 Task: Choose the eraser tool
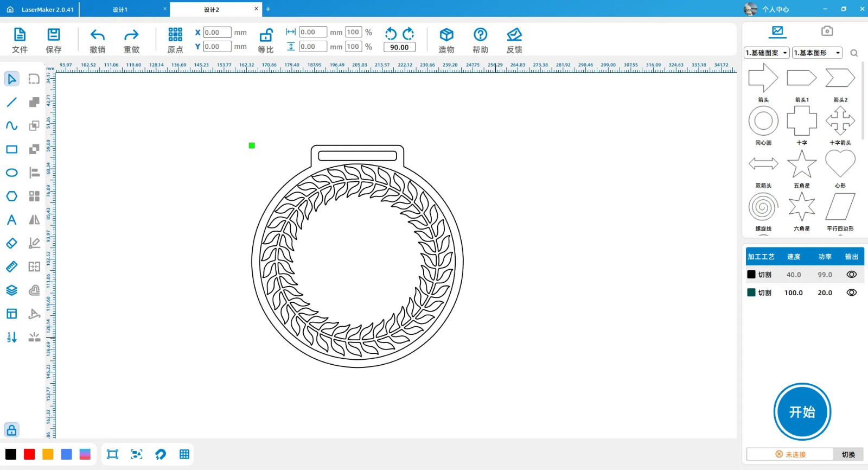(x=11, y=243)
